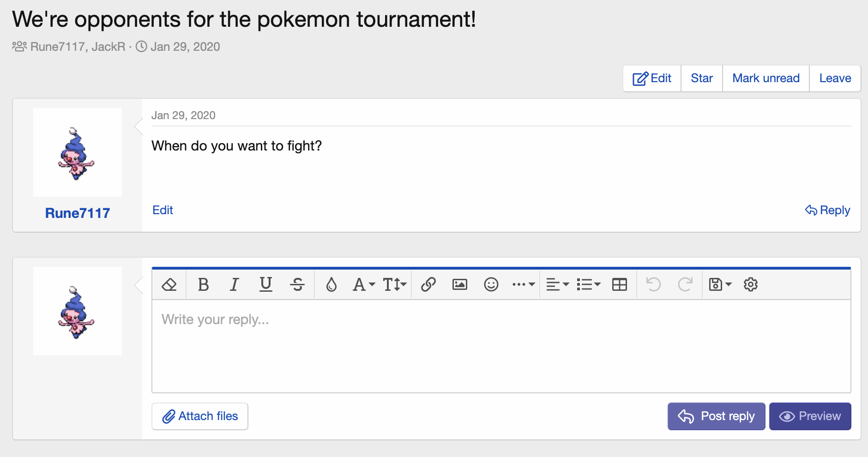Toggle italic text formatting
The width and height of the screenshot is (868, 457).
pyautogui.click(x=235, y=284)
